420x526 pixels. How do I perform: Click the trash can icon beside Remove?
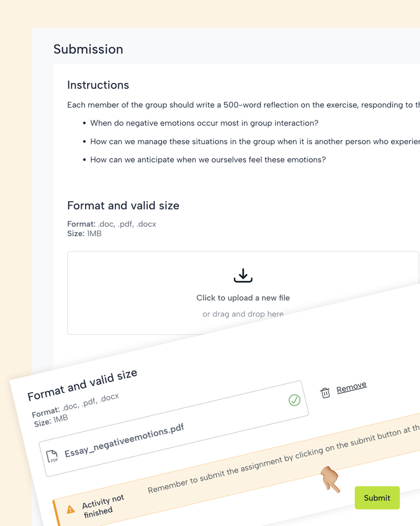(x=325, y=393)
